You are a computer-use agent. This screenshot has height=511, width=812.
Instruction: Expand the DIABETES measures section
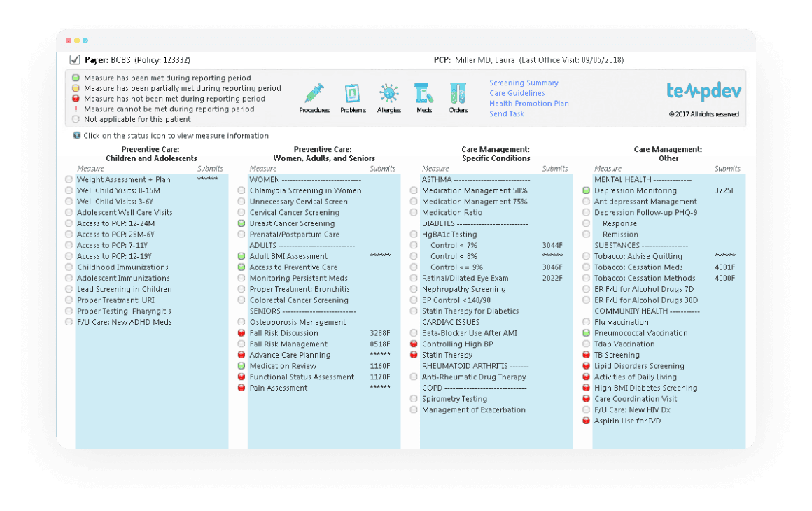[440, 223]
